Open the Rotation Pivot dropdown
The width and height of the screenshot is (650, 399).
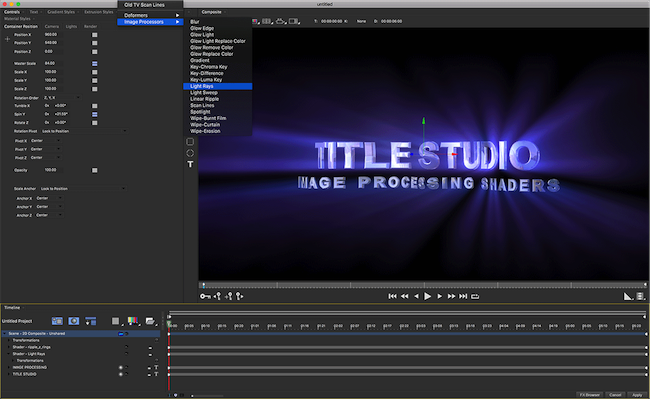(x=84, y=131)
